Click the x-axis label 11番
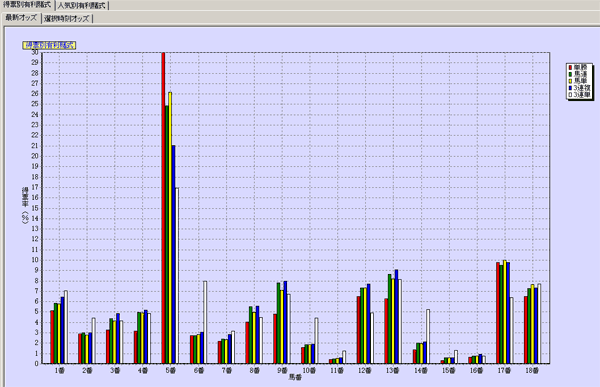The image size is (600, 387). 337,371
